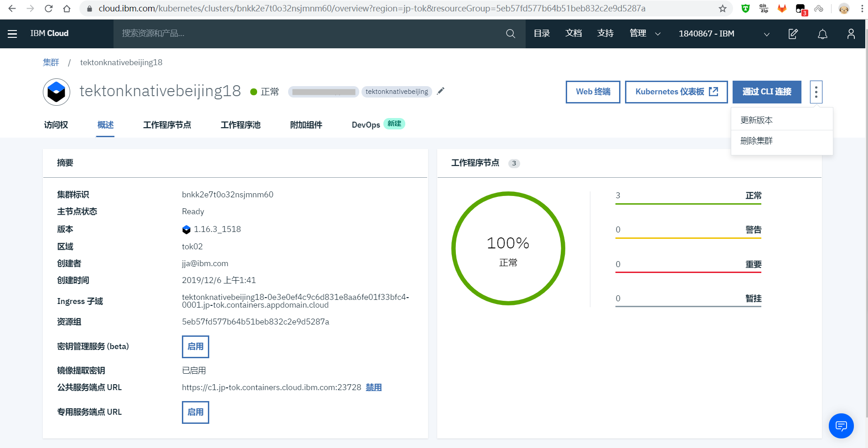Expand the 管理 dropdown chevron
The width and height of the screenshot is (868, 448).
(658, 34)
